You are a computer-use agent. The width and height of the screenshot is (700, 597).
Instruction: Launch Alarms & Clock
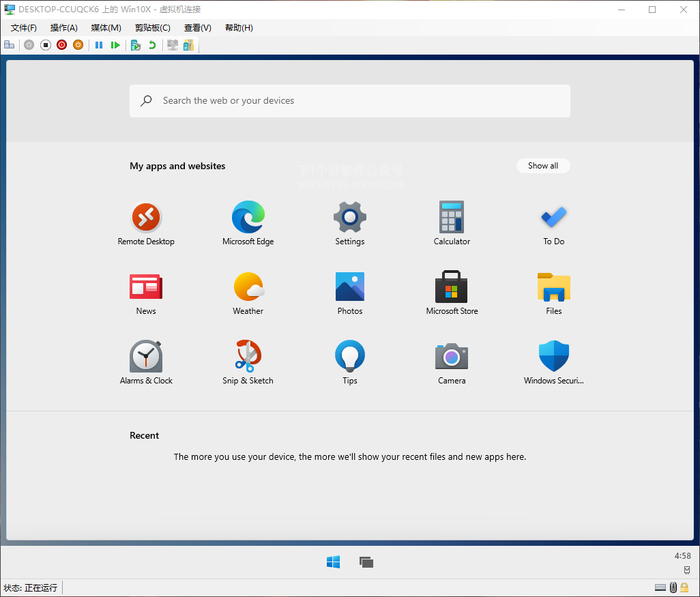pos(146,362)
